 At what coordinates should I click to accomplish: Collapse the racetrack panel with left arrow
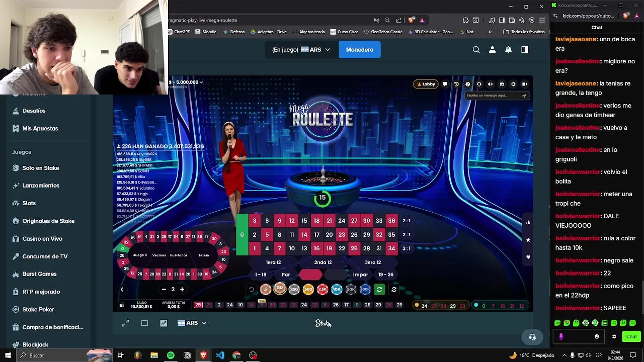(x=122, y=290)
